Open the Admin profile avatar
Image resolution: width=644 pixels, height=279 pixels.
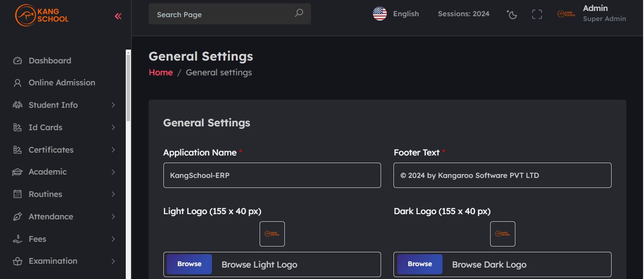coord(566,14)
